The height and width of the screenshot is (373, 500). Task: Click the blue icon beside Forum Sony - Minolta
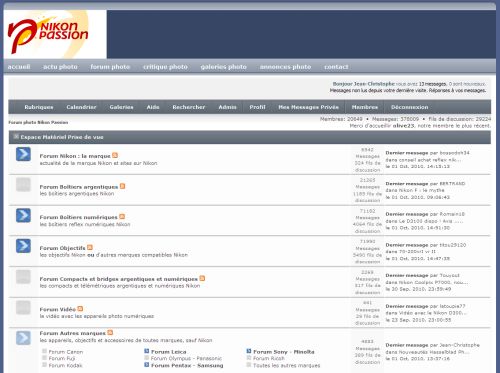click(249, 351)
